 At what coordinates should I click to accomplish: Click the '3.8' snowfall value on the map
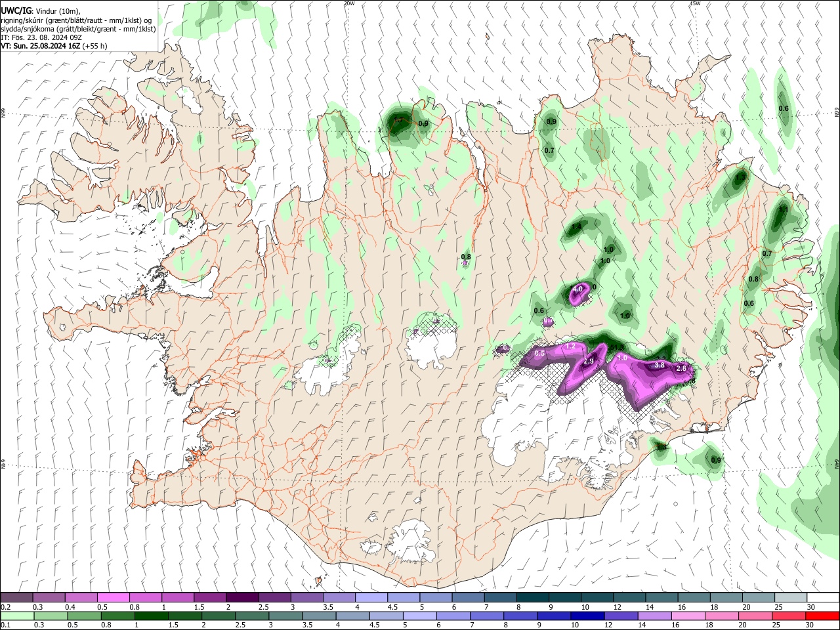660,365
